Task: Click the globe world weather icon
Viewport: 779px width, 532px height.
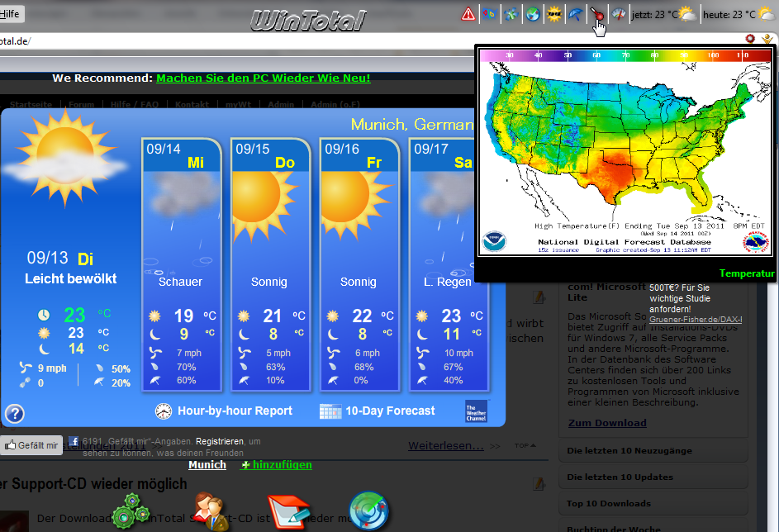Action: coord(533,14)
